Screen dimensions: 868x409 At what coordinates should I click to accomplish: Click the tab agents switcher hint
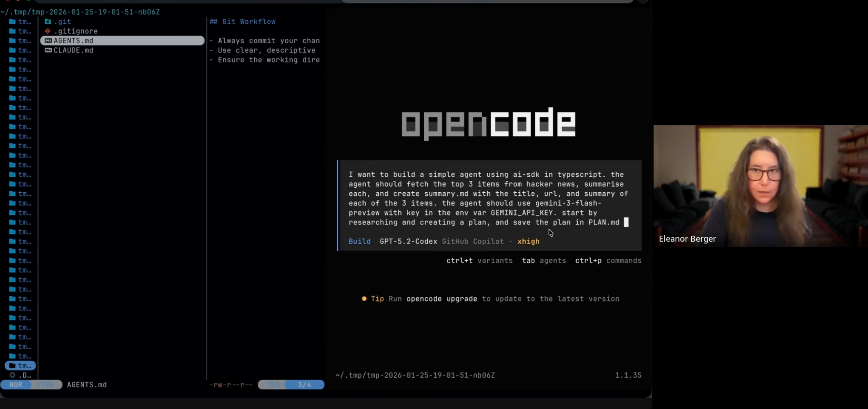544,260
